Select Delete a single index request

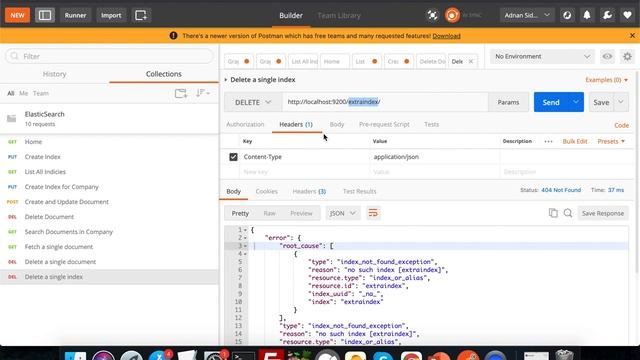[109, 277]
